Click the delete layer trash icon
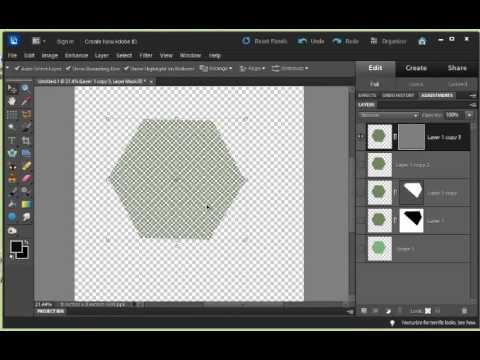The width and height of the screenshot is (480, 360). [464, 311]
